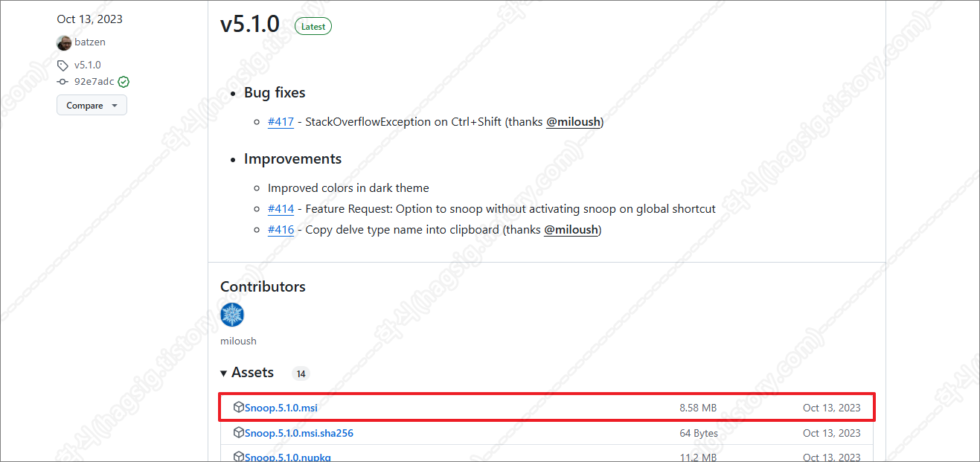The image size is (980, 462).
Task: Open issue #417 link
Action: 281,122
